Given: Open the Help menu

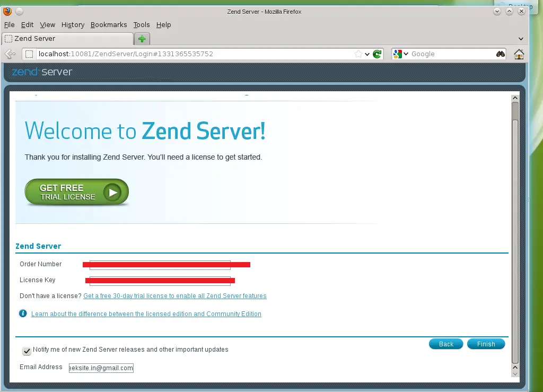Looking at the screenshot, I should click(163, 24).
